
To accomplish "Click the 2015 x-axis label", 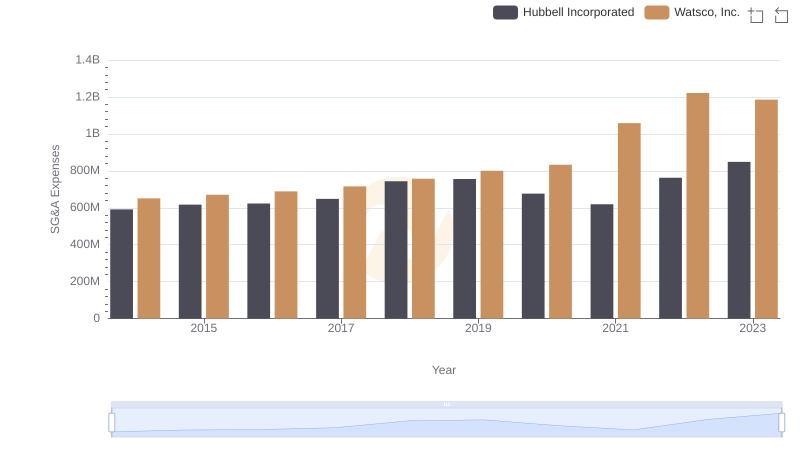I will [204, 328].
